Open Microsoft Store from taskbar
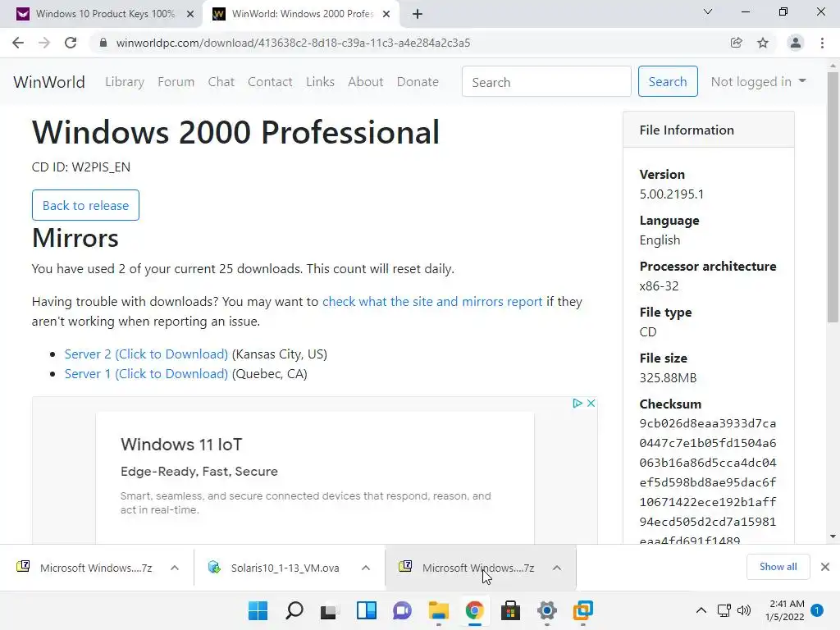The image size is (840, 630). pos(510,610)
